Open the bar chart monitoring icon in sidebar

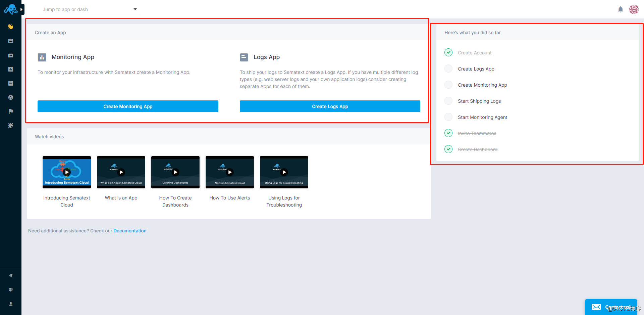pyautogui.click(x=11, y=69)
